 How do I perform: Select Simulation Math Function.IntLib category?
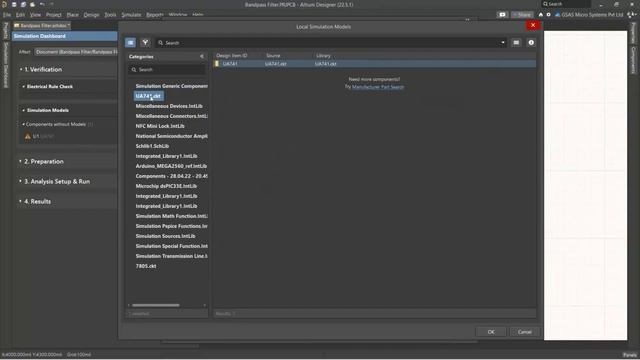pos(171,216)
